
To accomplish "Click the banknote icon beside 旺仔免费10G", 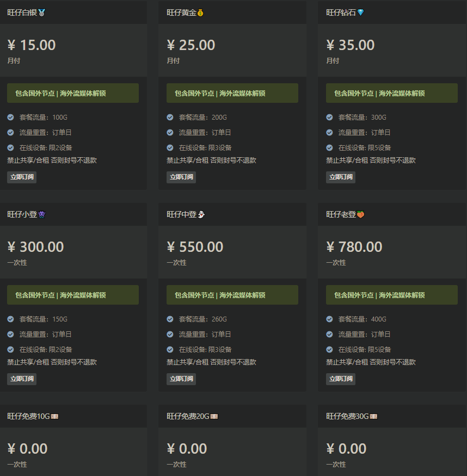I will tap(54, 417).
